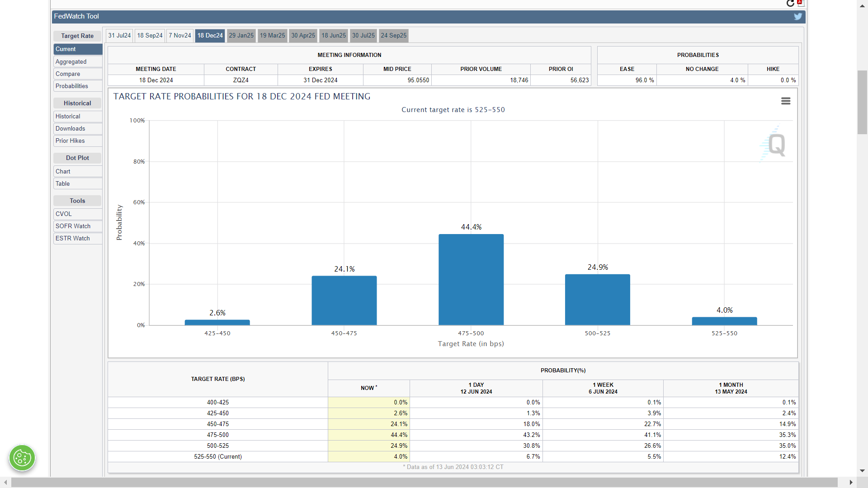Click the refresh icon at top right
Image resolution: width=868 pixels, height=488 pixels.
pyautogui.click(x=790, y=3)
